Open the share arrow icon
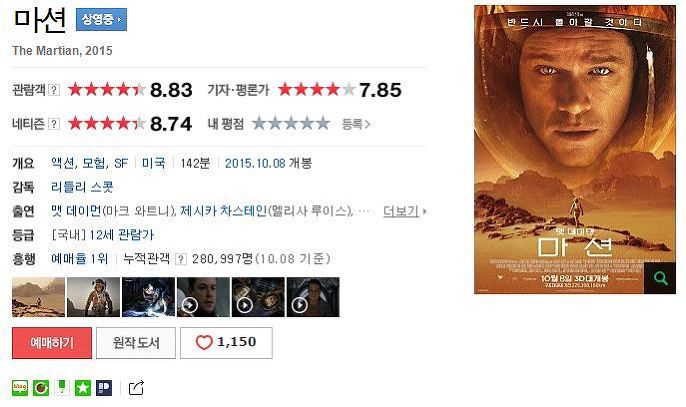Image resolution: width=686 pixels, height=407 pixels. (x=136, y=388)
